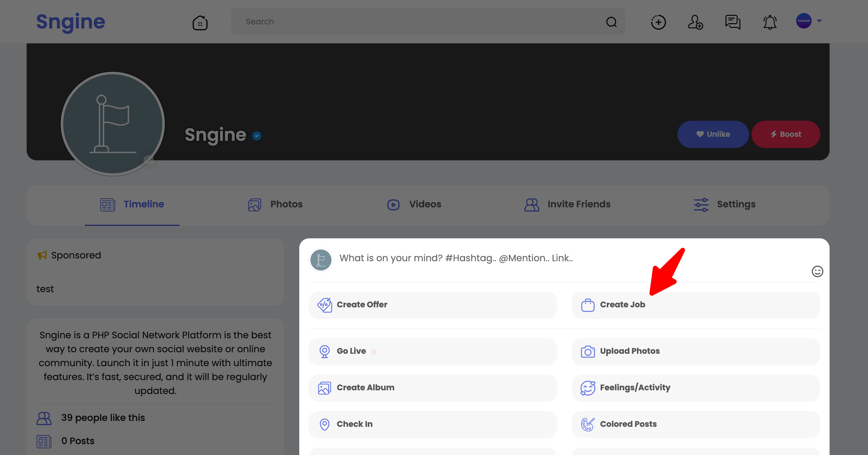Switch to the Videos tab
This screenshot has width=868, height=455.
[414, 204]
